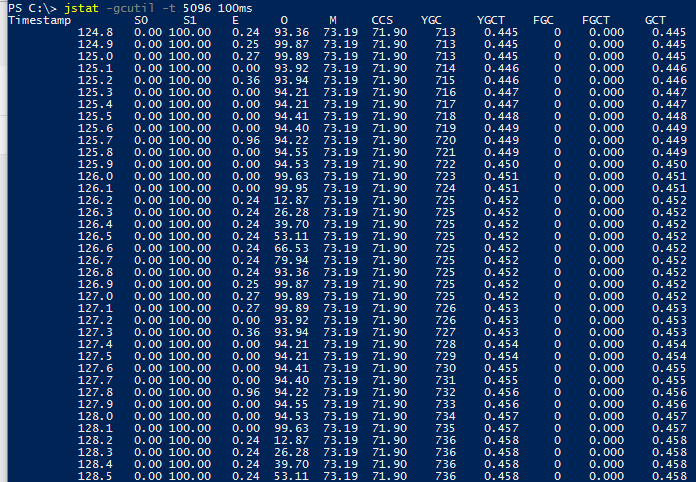Click timestamp 124.8

pyautogui.click(x=95, y=32)
